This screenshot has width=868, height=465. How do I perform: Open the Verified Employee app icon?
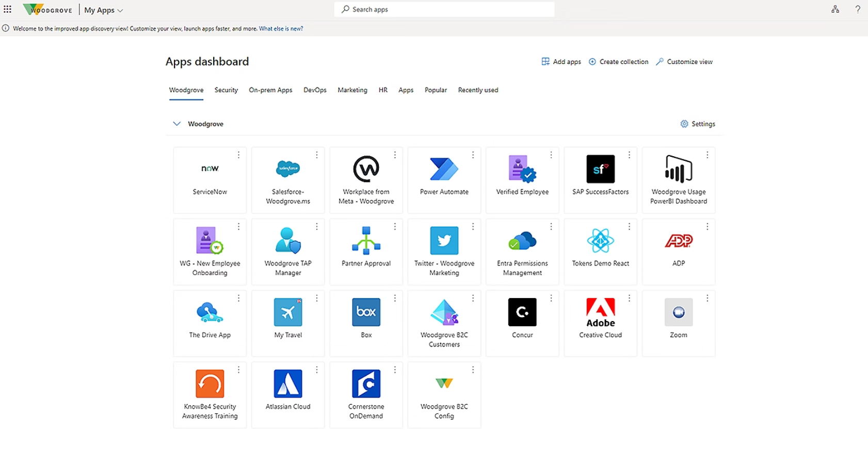[x=522, y=169]
